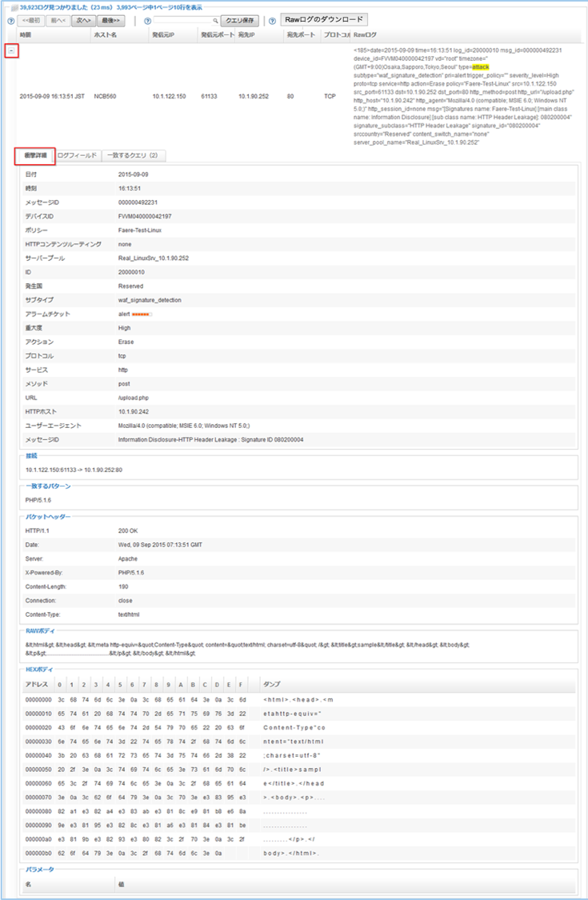This screenshot has width=588, height=900.
Task: Click the ID value 20000010
Action: point(131,272)
